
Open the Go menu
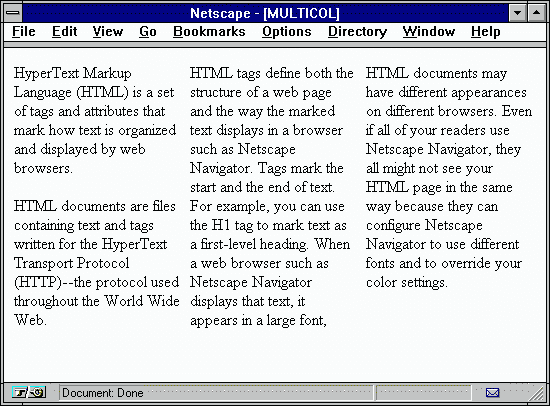[148, 32]
